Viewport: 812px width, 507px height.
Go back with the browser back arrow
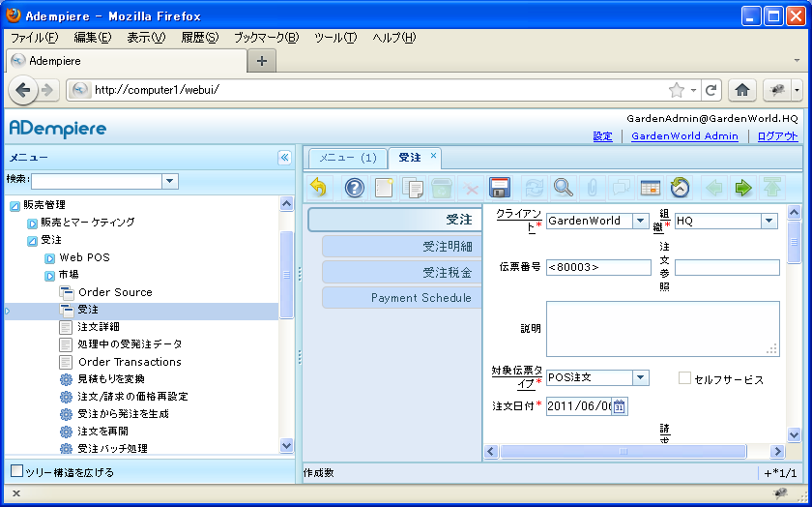click(x=23, y=90)
